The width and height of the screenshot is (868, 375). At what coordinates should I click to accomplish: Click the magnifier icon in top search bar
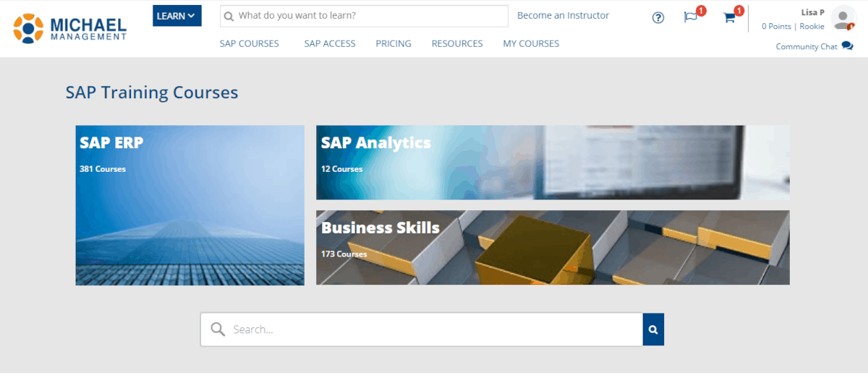click(229, 16)
